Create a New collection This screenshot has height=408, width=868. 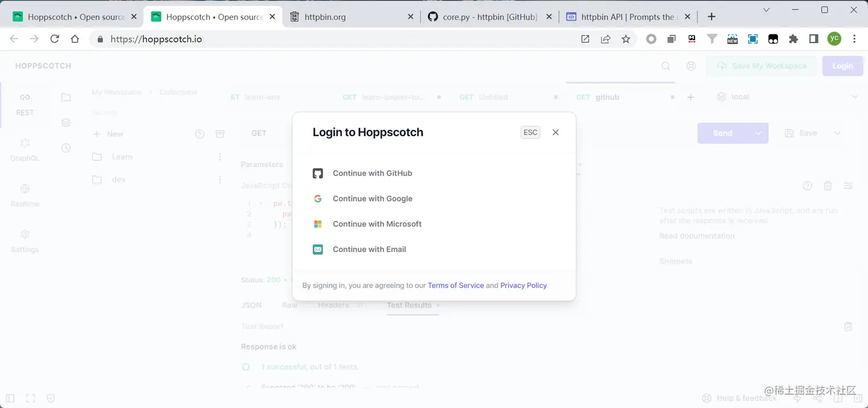(108, 134)
